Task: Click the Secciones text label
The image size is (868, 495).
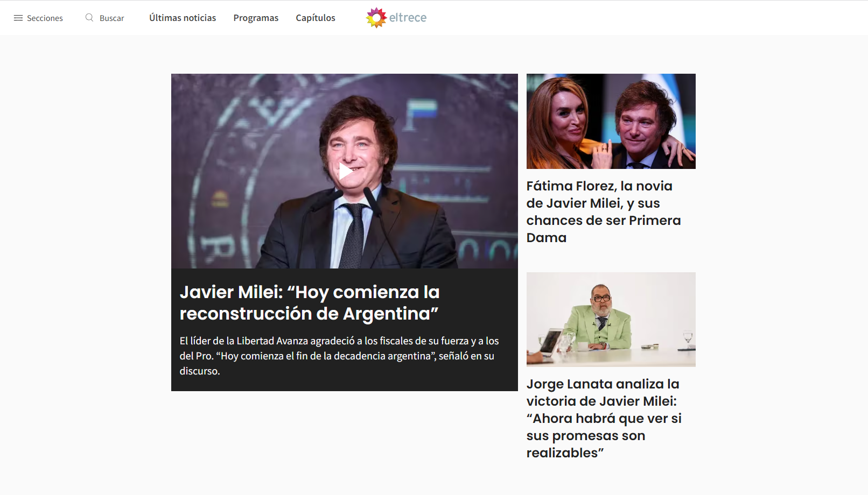Action: click(45, 18)
